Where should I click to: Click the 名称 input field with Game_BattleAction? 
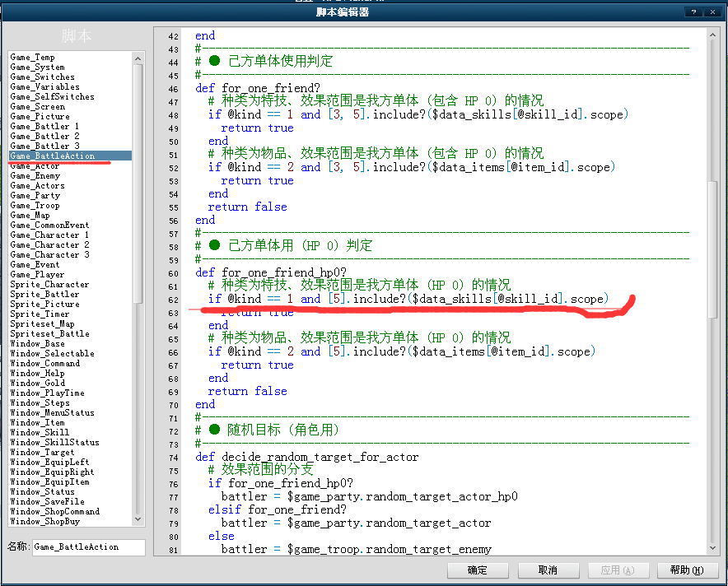click(x=89, y=547)
